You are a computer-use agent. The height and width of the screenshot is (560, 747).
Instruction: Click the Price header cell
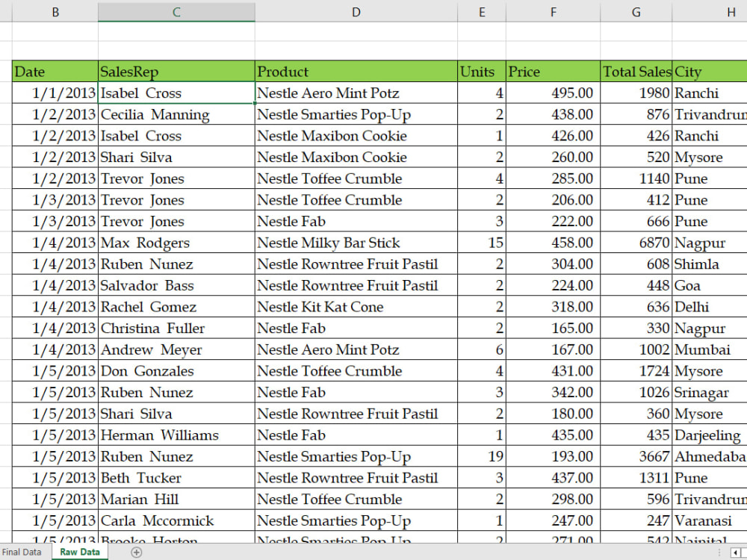[523, 72]
